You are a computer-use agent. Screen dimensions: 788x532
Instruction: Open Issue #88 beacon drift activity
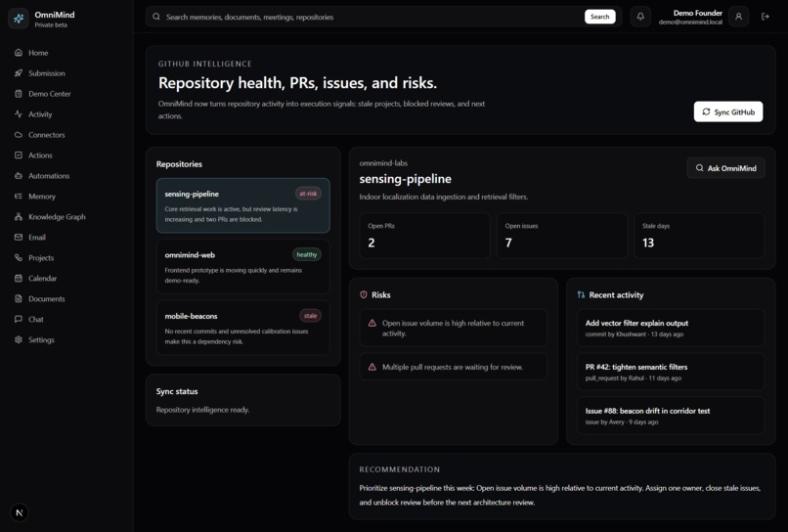click(671, 416)
